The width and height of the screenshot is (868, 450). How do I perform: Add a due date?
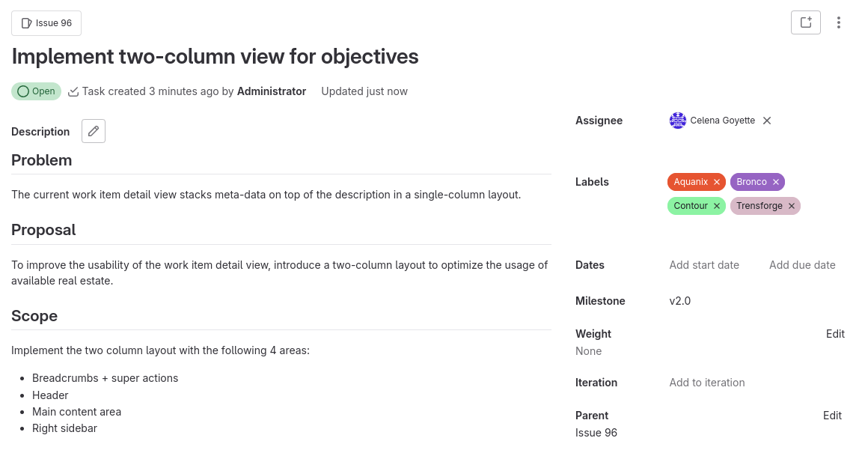click(x=801, y=264)
